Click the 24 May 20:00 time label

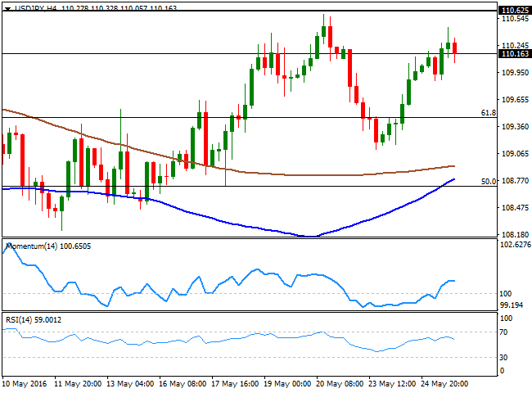tap(444, 384)
